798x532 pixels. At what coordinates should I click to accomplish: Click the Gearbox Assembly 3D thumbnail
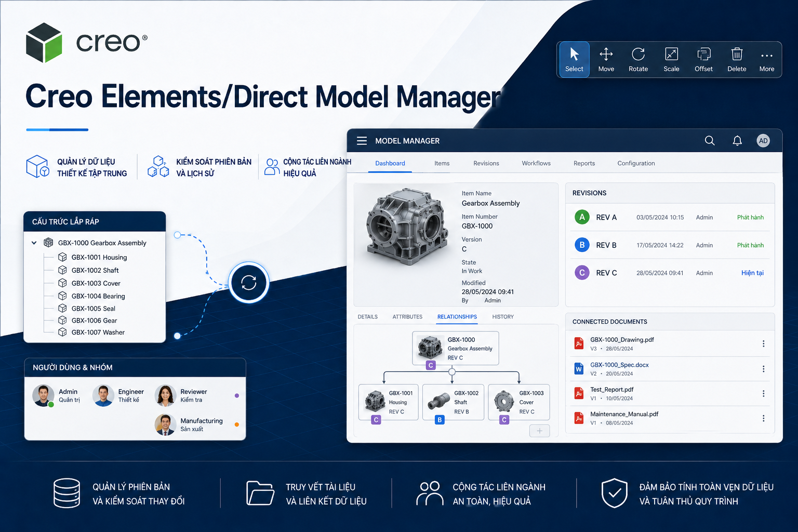(407, 227)
